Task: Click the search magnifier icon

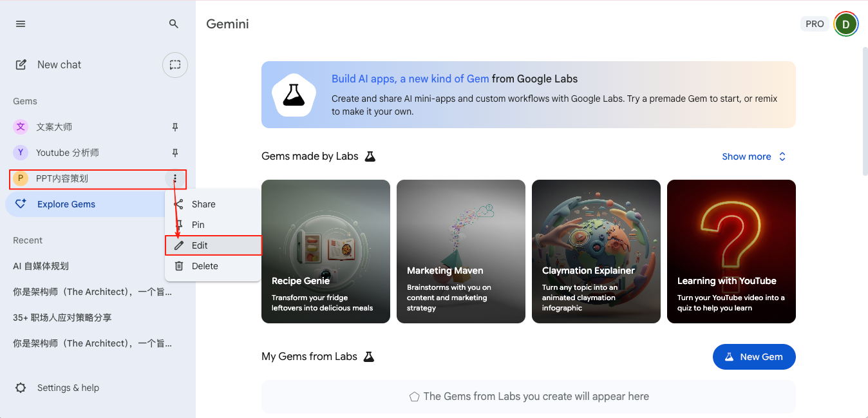Action: 174,24
